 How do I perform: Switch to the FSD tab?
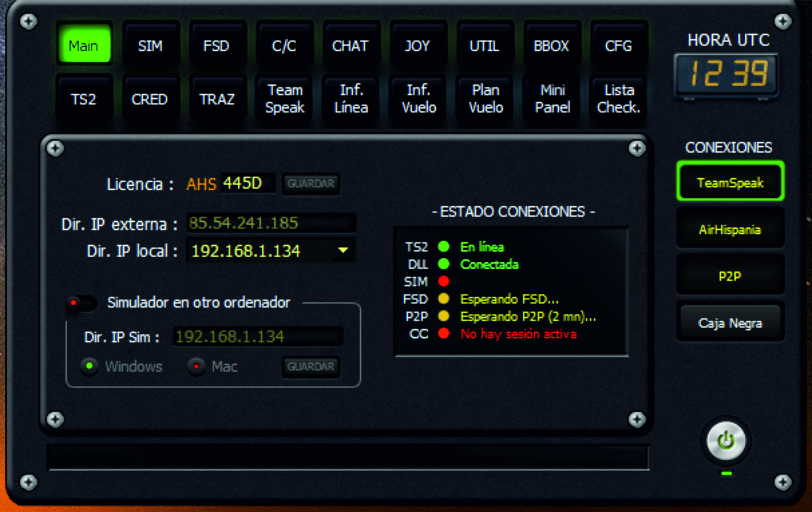[x=217, y=46]
